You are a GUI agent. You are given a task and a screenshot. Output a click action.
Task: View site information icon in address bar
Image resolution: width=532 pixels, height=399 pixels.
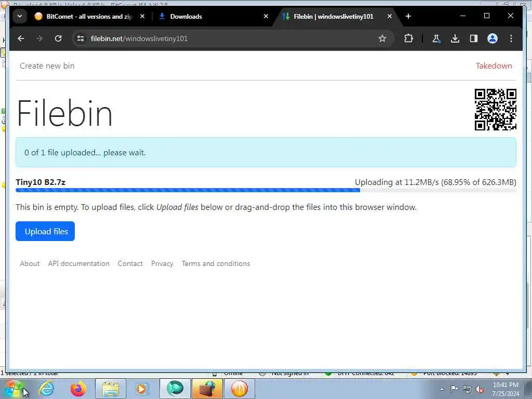coord(81,38)
